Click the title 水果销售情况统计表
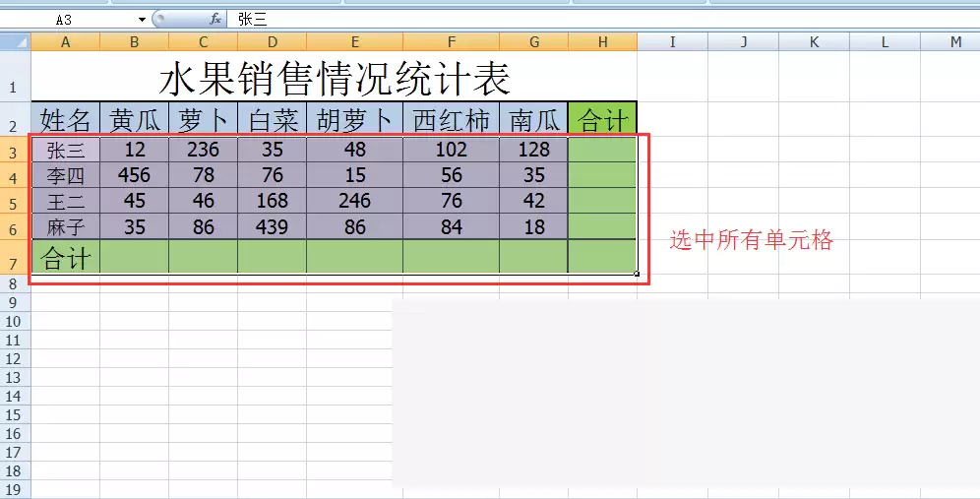This screenshot has height=499, width=980. [335, 79]
